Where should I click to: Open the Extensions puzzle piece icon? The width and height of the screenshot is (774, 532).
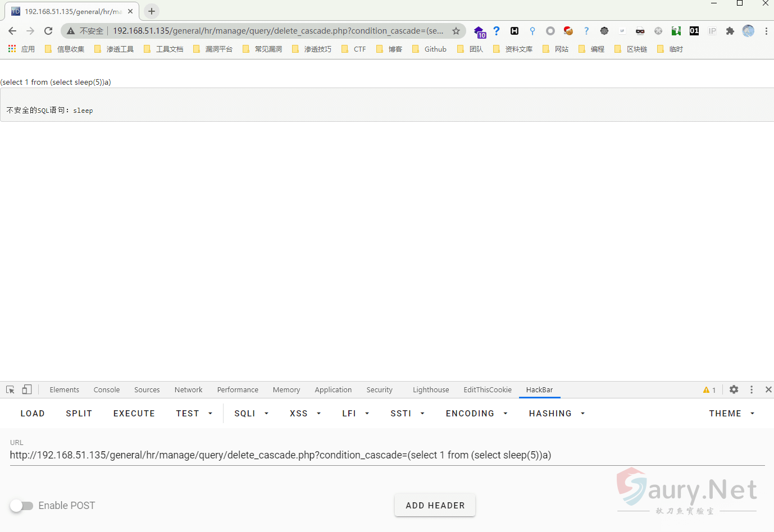[730, 31]
